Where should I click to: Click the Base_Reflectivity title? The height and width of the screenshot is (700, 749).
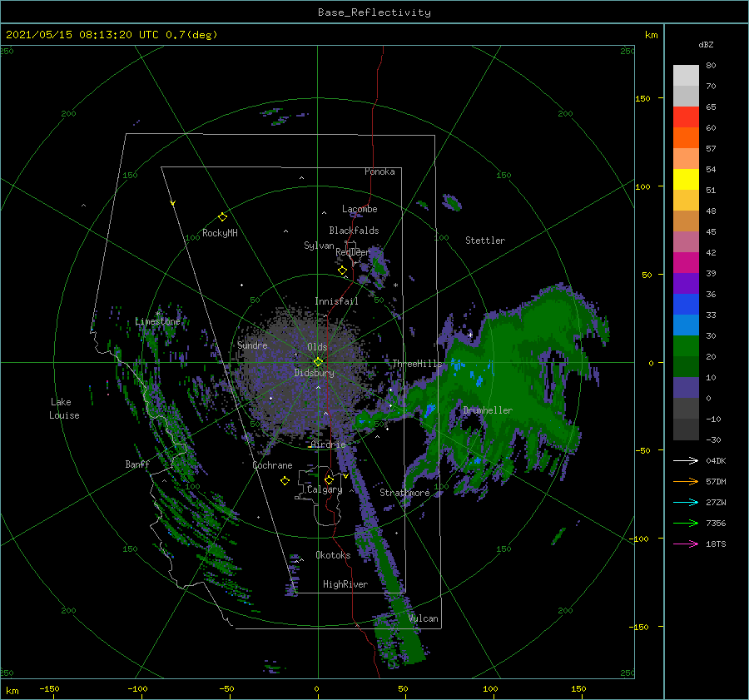[x=374, y=12]
